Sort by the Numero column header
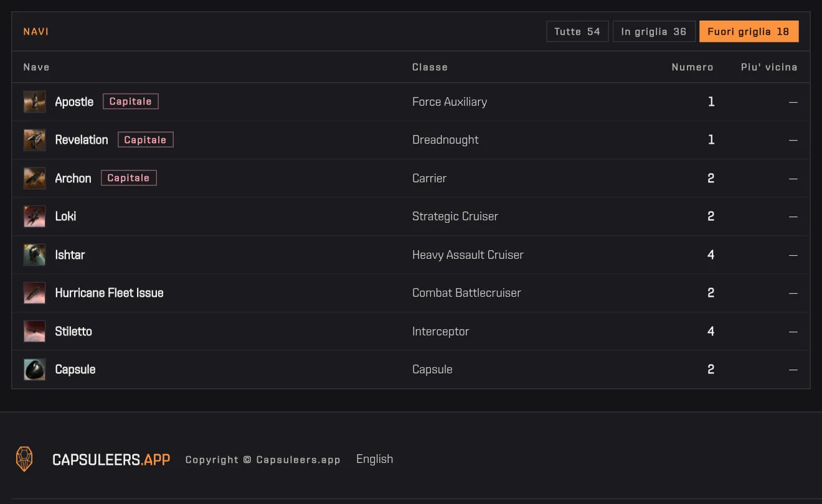The image size is (822, 504). pos(692,67)
